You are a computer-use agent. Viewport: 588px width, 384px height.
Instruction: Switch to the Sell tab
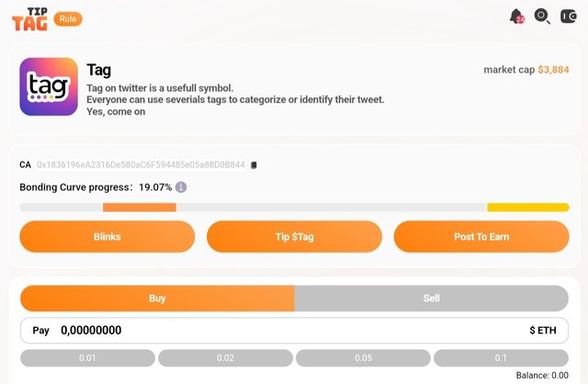(431, 299)
